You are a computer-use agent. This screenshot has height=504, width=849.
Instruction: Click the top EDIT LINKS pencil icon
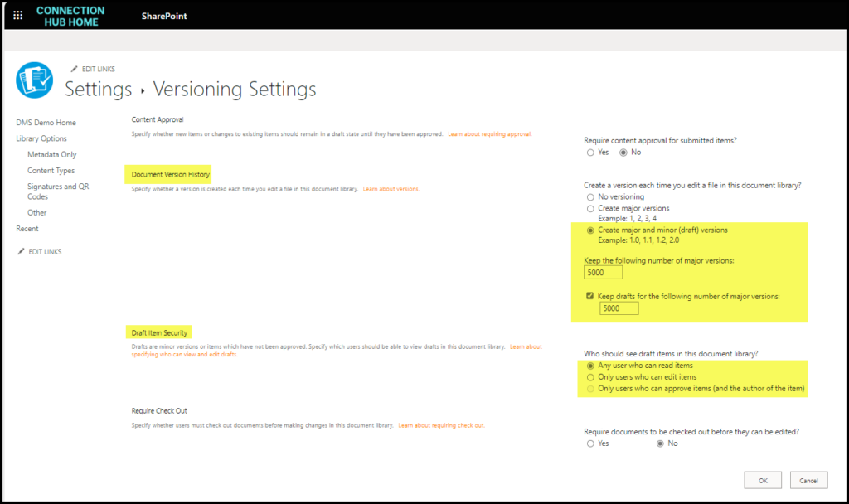[74, 69]
